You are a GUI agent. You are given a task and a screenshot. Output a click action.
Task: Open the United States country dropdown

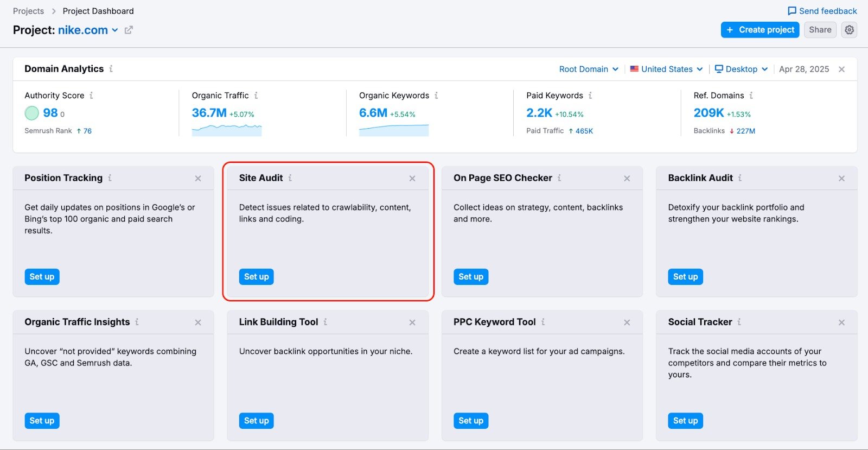[x=666, y=69]
